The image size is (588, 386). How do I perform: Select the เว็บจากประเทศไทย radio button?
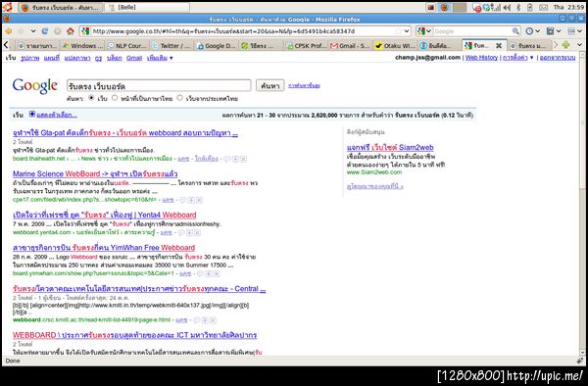pos(179,97)
